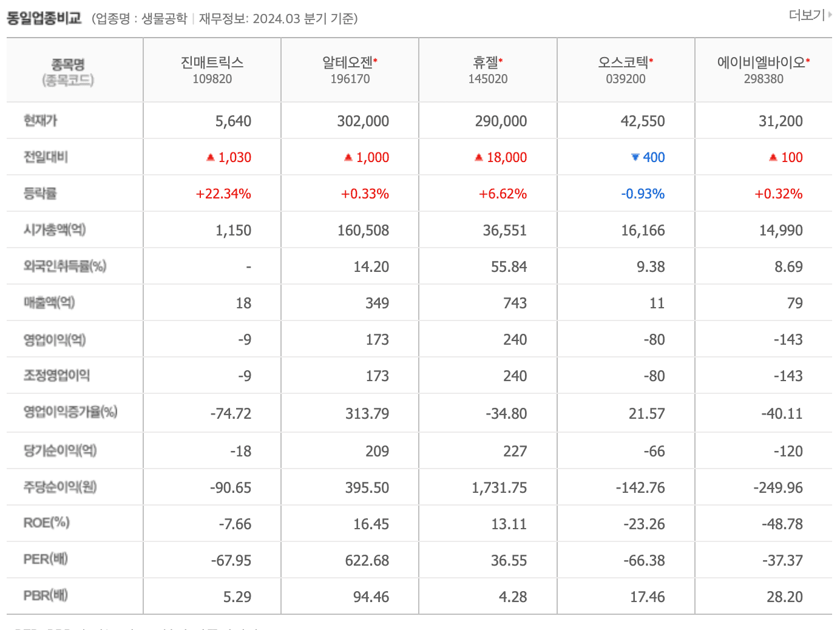
Task: Select change rate +0.33%
Action: [x=365, y=194]
